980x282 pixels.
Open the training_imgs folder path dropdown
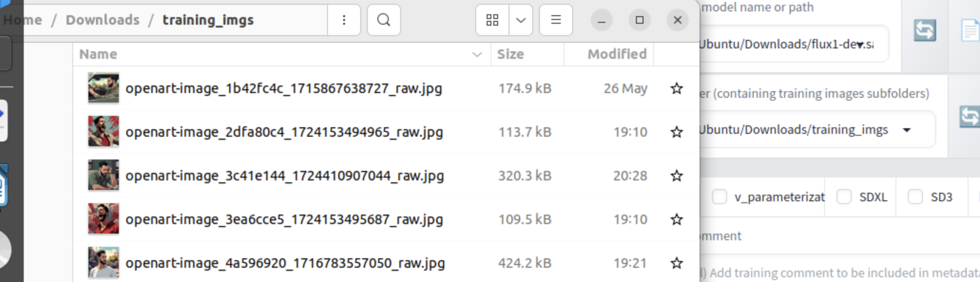[x=907, y=130]
